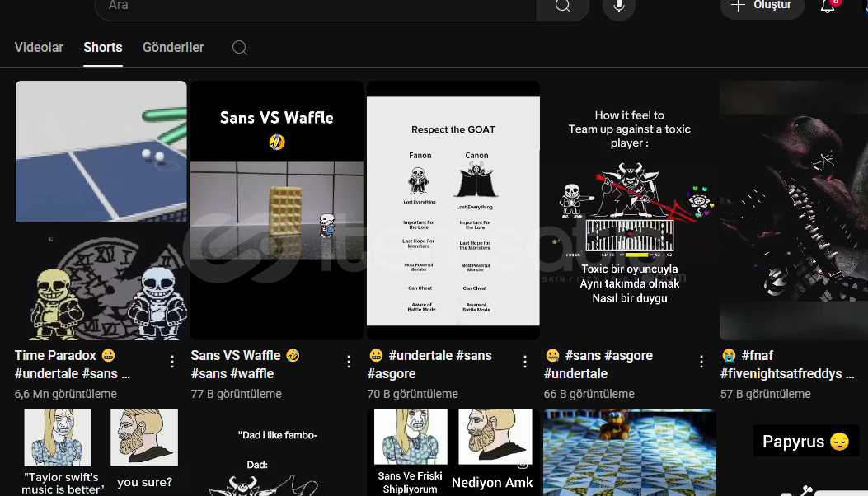Open options for the 66 B görüntüleme short
868x496 pixels.
point(701,362)
